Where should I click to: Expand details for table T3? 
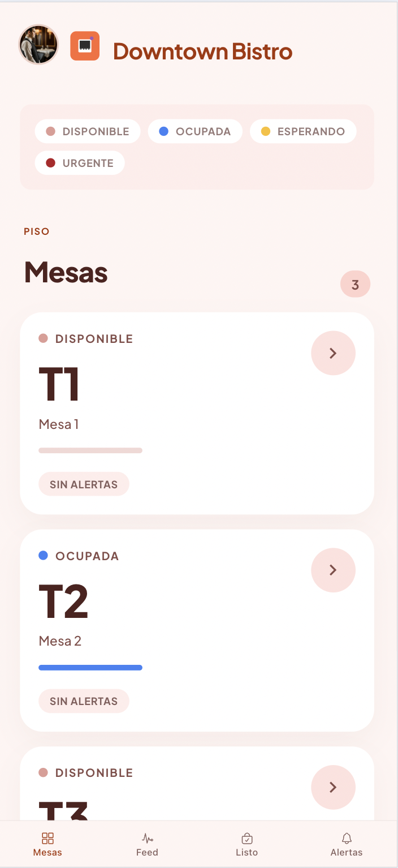pyautogui.click(x=333, y=787)
